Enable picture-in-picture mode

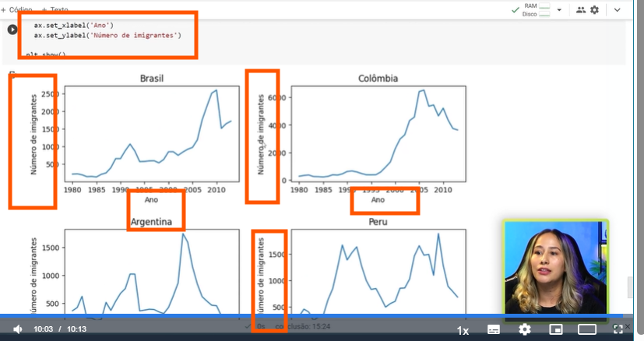(x=556, y=329)
